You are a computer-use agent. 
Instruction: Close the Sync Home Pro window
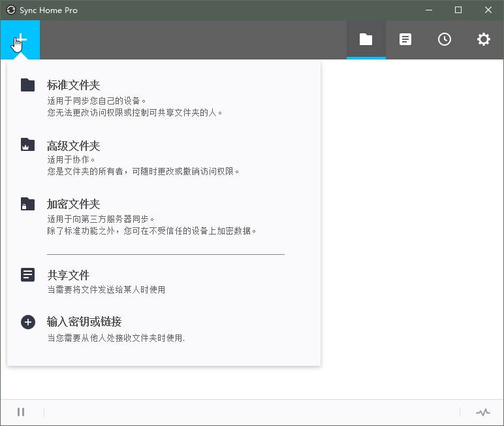click(488, 10)
